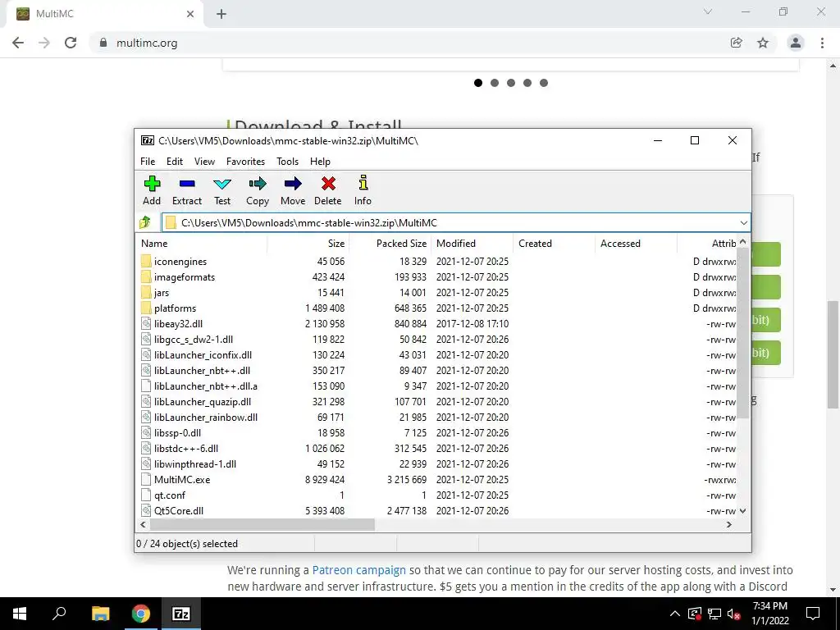
Task: Click the first carousel dot on the webpage
Action: 478,83
